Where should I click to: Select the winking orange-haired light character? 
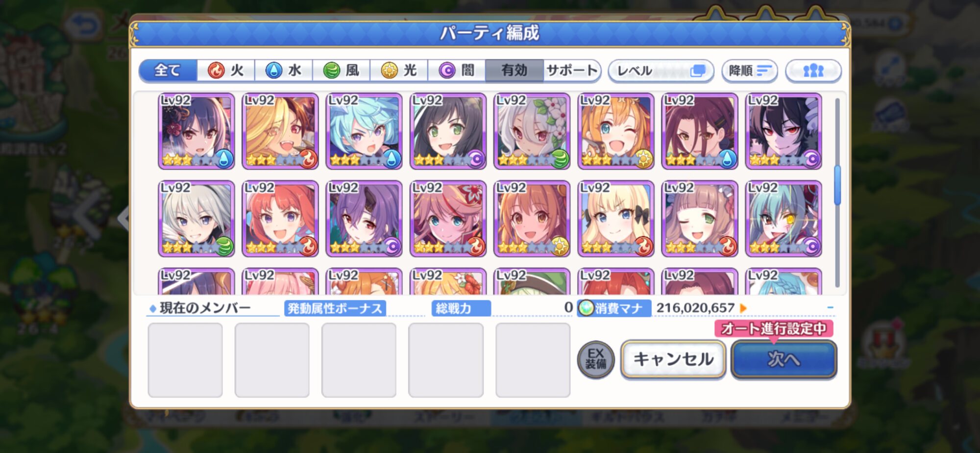(615, 131)
